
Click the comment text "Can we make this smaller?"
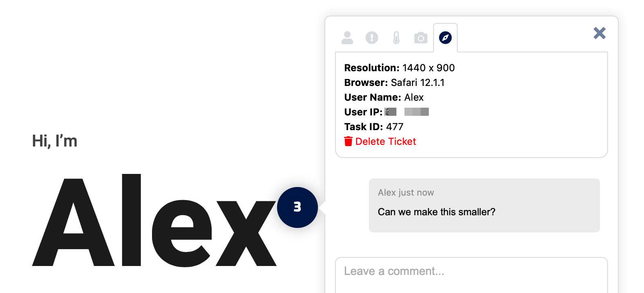(x=436, y=212)
